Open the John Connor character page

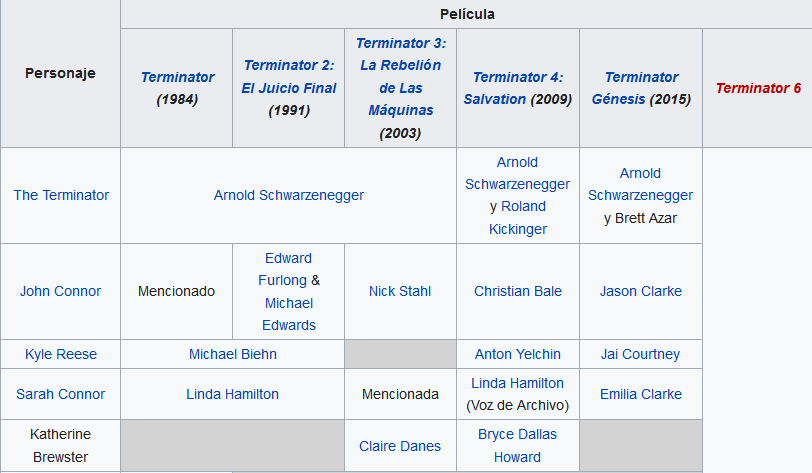61,291
